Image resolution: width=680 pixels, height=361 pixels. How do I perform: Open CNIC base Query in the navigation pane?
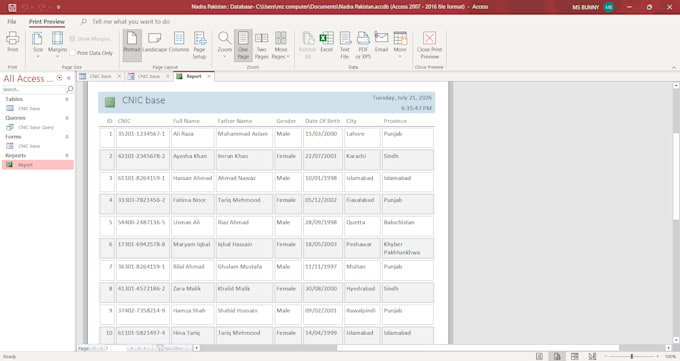coord(36,127)
